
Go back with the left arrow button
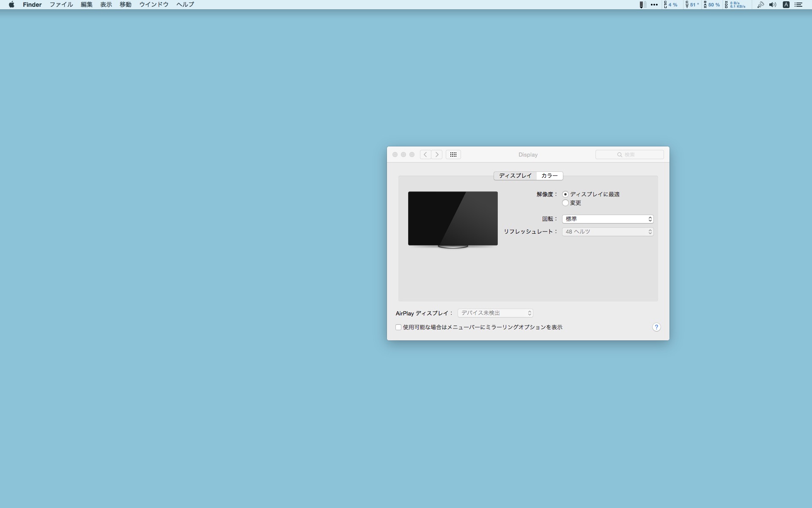(x=425, y=155)
